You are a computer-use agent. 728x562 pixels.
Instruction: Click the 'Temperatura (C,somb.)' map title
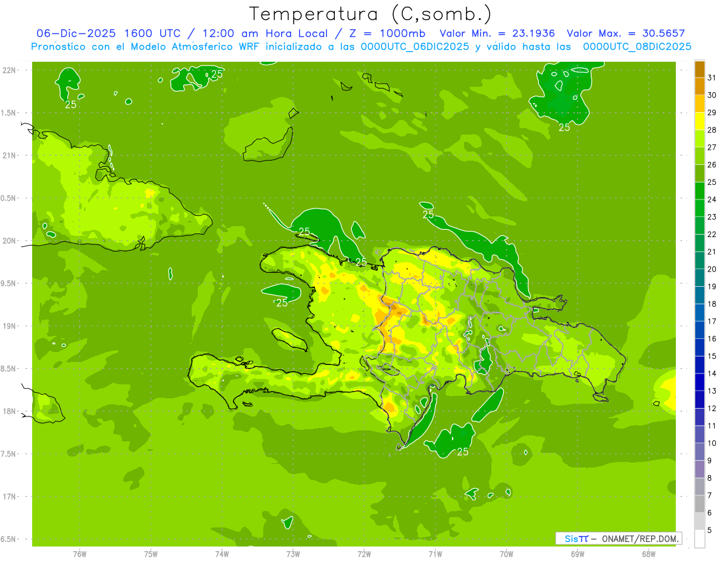370,14
